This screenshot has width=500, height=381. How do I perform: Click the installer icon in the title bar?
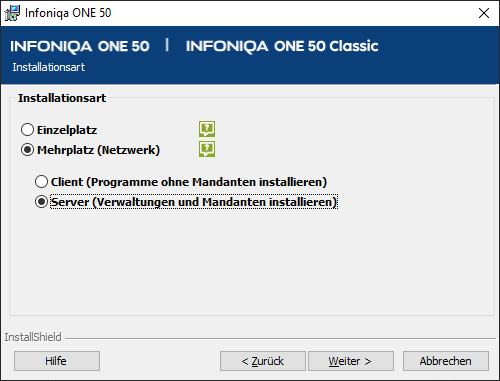(x=12, y=13)
